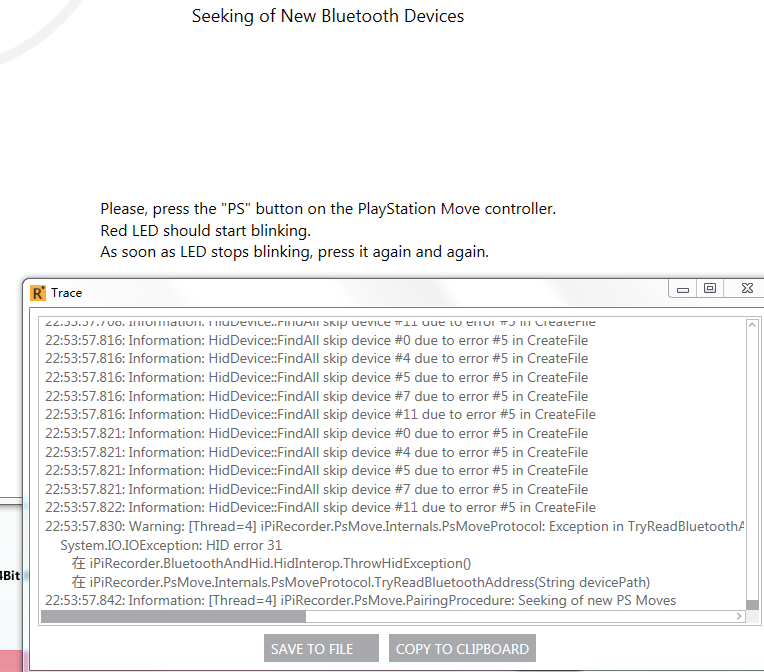Minimize the Trace window
This screenshot has width=764, height=672.
coord(683,289)
